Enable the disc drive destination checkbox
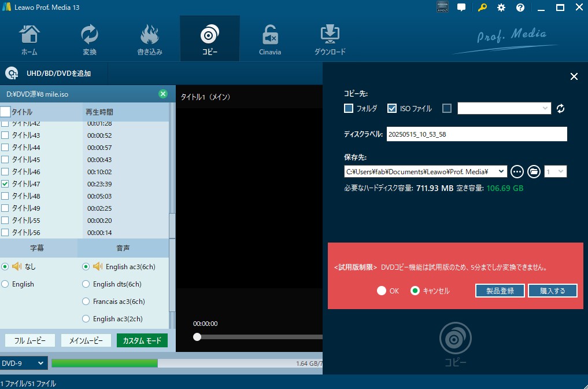588x389 pixels. [446, 108]
